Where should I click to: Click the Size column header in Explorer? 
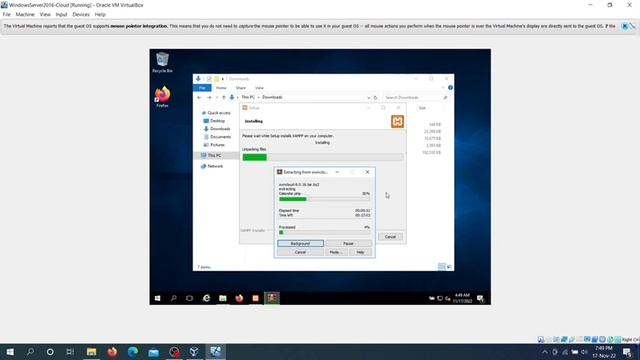point(422,108)
